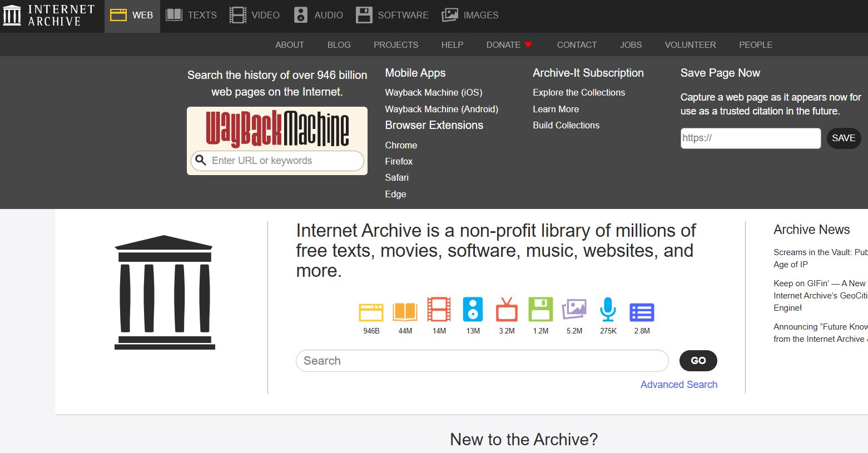Open the People menu item
868x453 pixels.
(x=756, y=45)
